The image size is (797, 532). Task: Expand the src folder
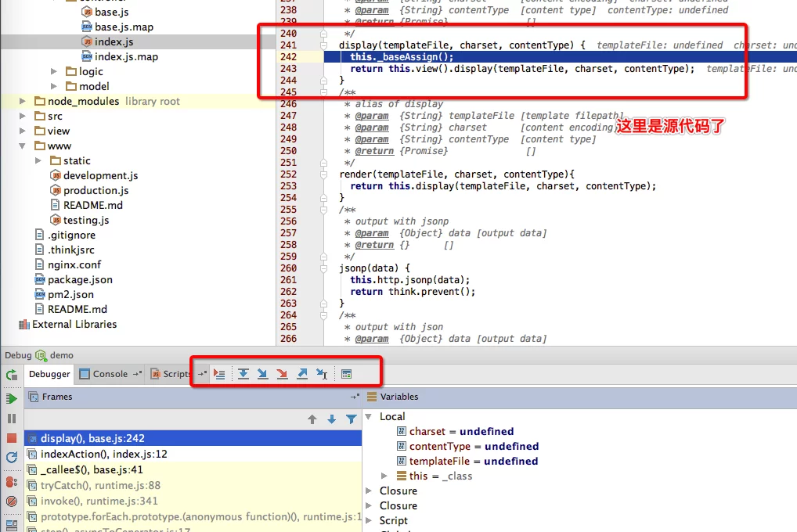pyautogui.click(x=23, y=117)
